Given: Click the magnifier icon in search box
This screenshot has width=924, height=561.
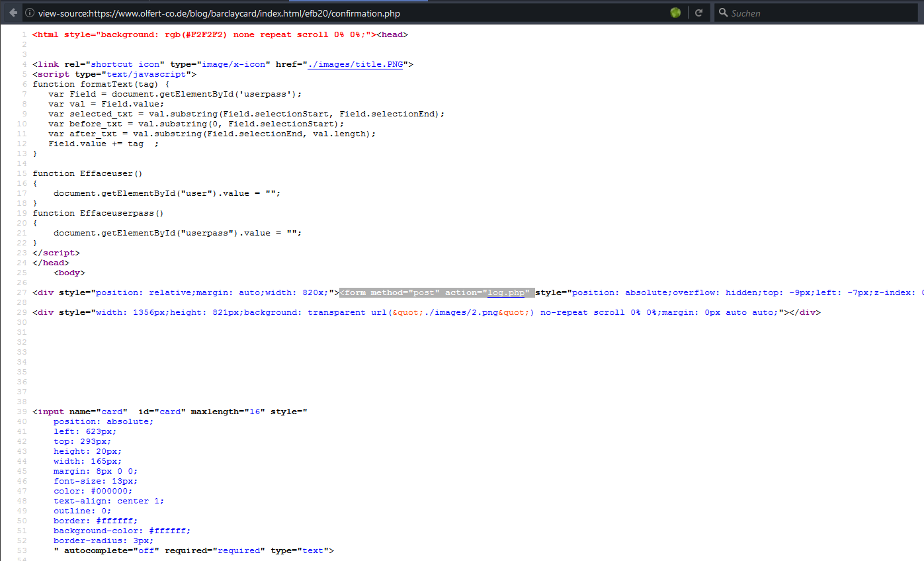Looking at the screenshot, I should pyautogui.click(x=723, y=13).
